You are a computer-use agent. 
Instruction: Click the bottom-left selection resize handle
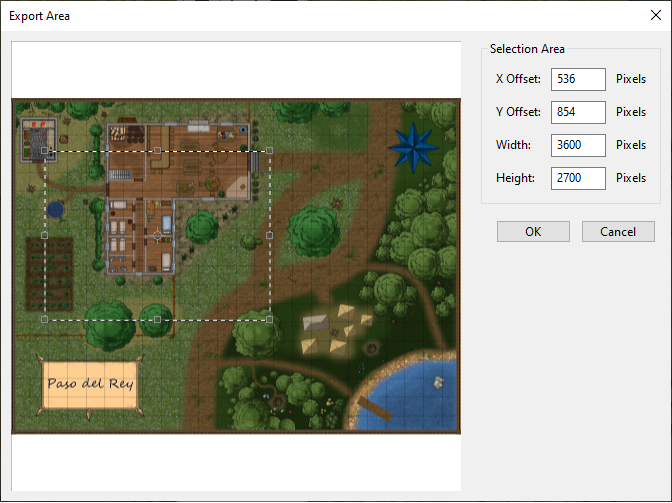pyautogui.click(x=44, y=319)
